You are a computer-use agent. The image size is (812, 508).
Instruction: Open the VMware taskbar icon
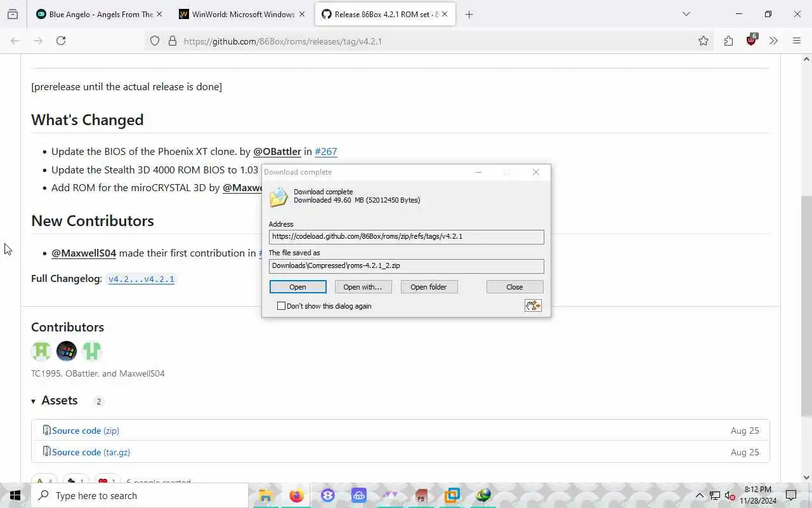pyautogui.click(x=452, y=495)
